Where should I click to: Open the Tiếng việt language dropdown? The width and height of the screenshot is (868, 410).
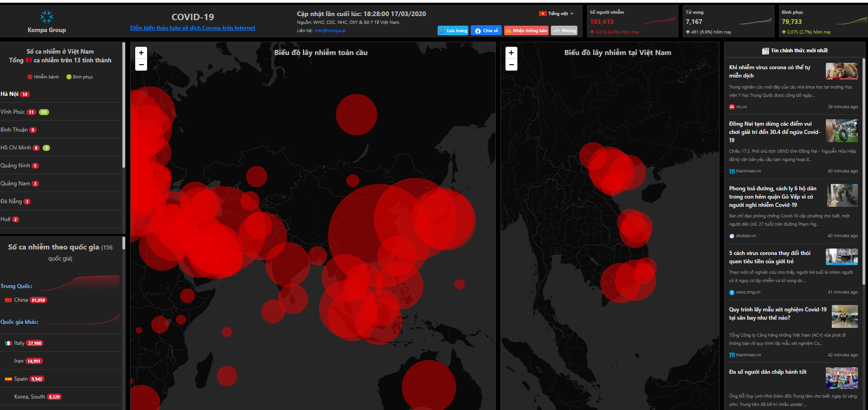click(557, 14)
